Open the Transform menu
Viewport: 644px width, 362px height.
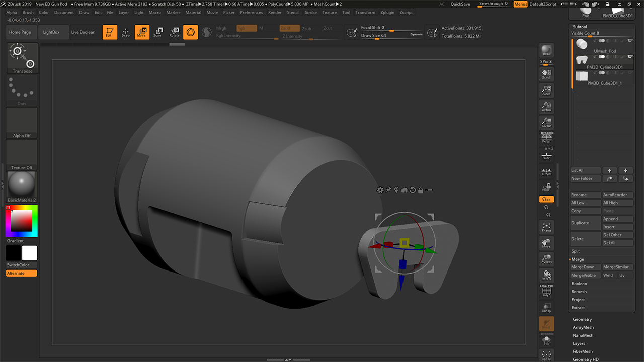(365, 12)
